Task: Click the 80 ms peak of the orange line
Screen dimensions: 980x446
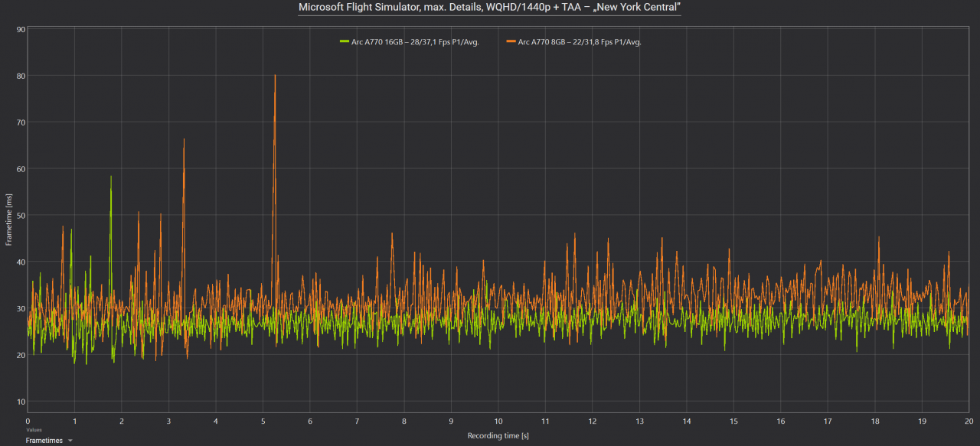Action: (x=275, y=76)
